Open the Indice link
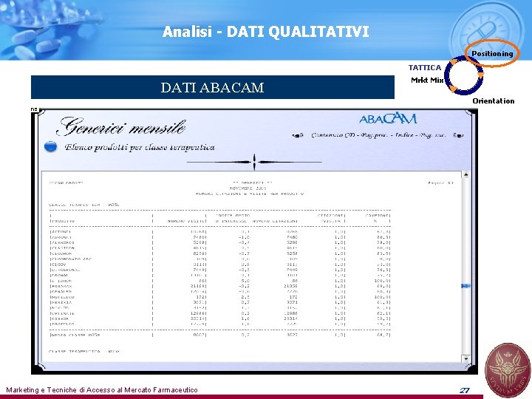The width and height of the screenshot is (532, 399). pyautogui.click(x=404, y=135)
